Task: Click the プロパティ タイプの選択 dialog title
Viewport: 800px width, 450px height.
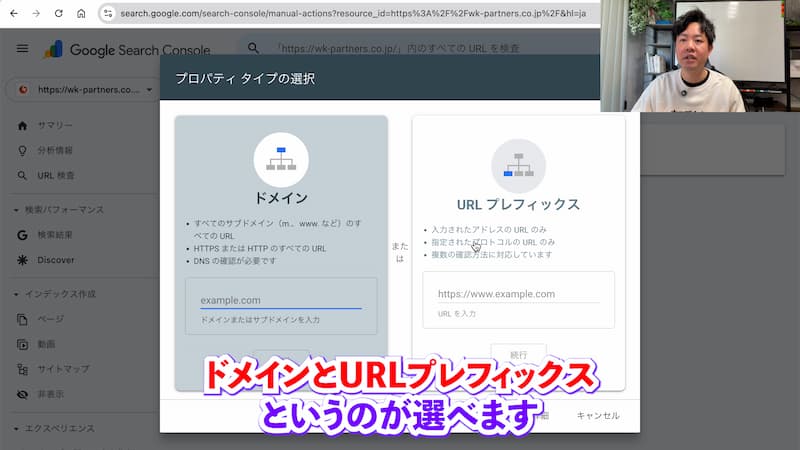Action: coord(245,79)
